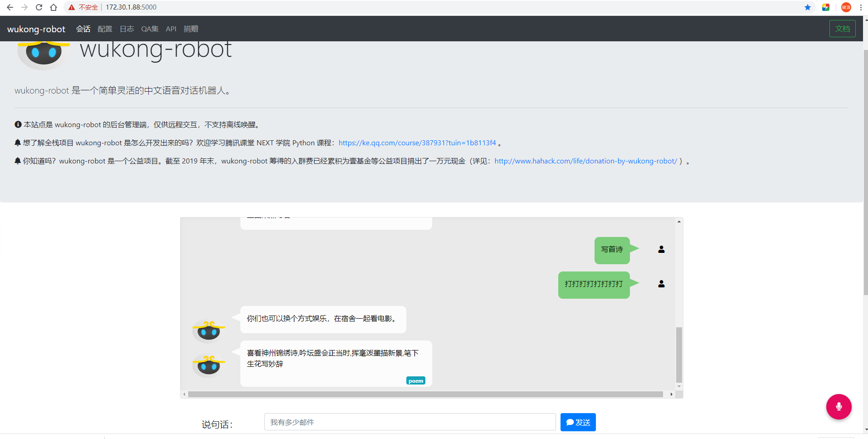Click the wukong-robot navbar brand

[x=36, y=29]
